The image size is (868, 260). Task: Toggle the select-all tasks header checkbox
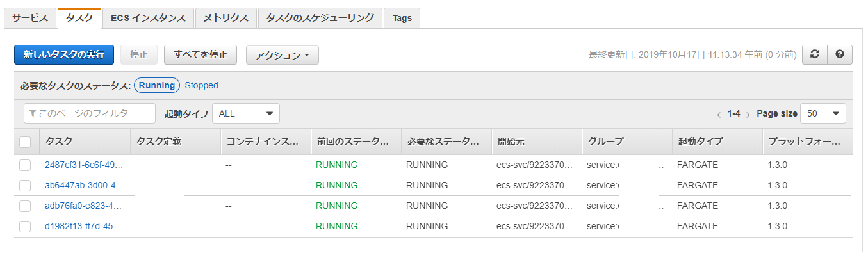(25, 142)
